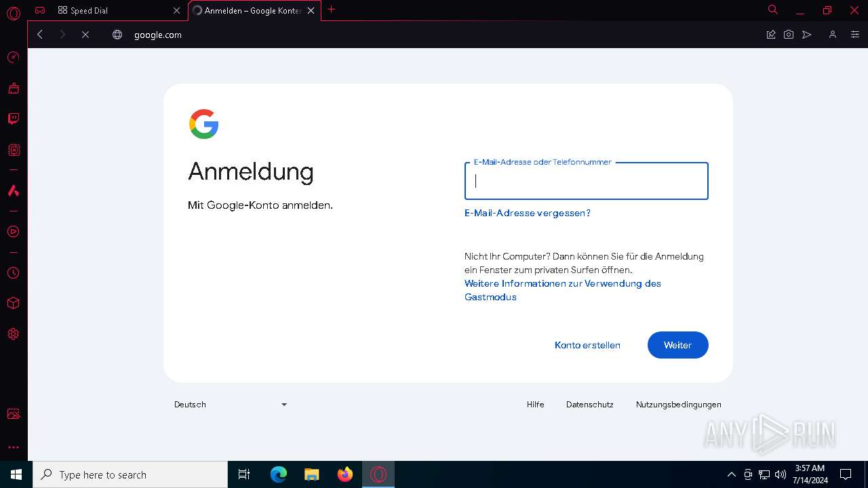Screen dimensions: 868x488
Task: Open the Deutsch language dropdown
Action: (x=231, y=405)
